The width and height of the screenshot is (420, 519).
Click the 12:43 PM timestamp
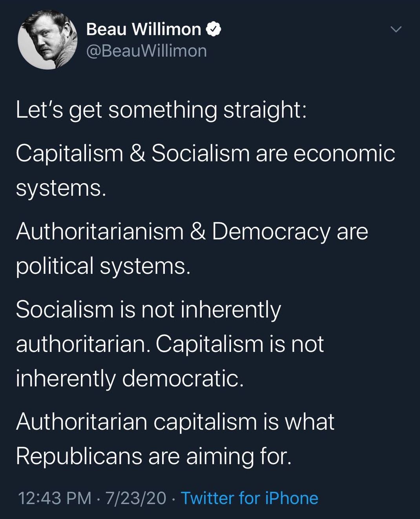coord(55,498)
